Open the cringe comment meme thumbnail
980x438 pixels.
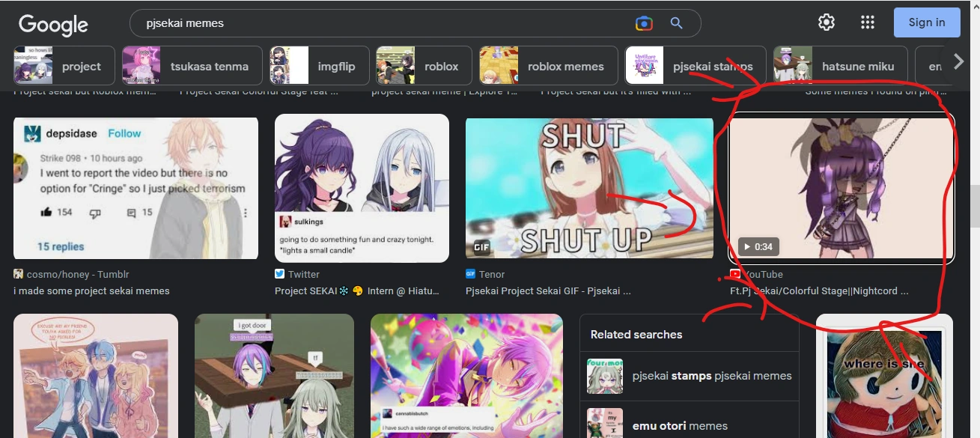[136, 188]
